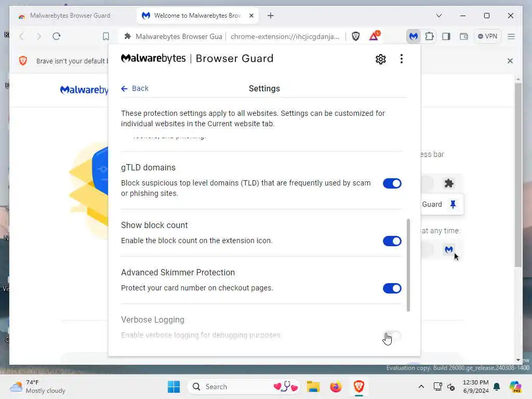Open File Explorer from taskbar

click(313, 387)
